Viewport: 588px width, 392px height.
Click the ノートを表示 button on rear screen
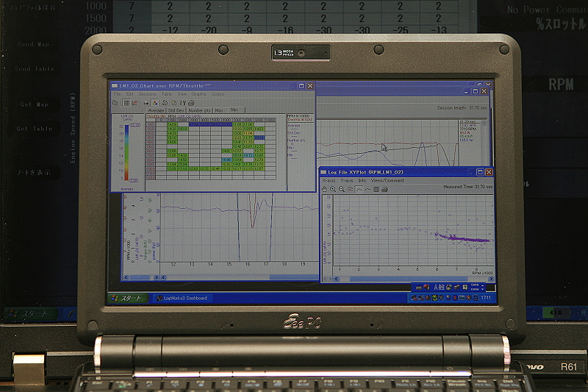(x=34, y=173)
